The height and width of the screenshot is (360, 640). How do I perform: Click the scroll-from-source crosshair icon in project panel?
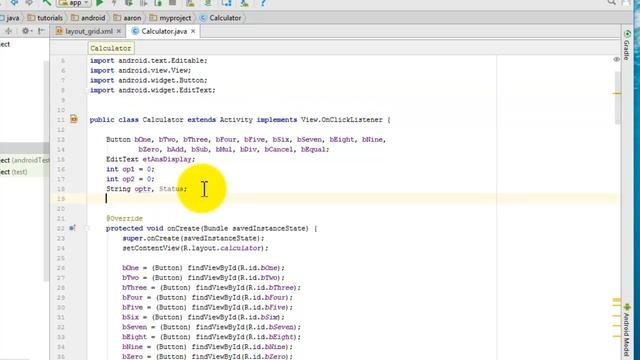tap(8, 31)
